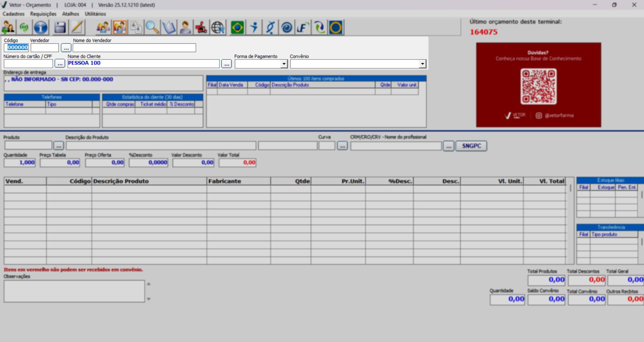This screenshot has width=644, height=342.
Task: Save using the floppy disk icon
Action: (60, 27)
